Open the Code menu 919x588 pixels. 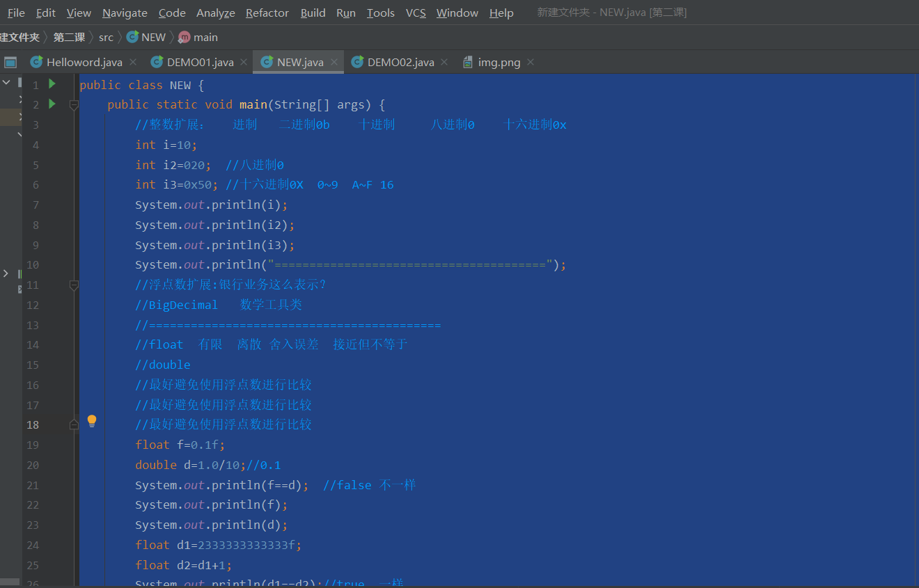coord(172,13)
